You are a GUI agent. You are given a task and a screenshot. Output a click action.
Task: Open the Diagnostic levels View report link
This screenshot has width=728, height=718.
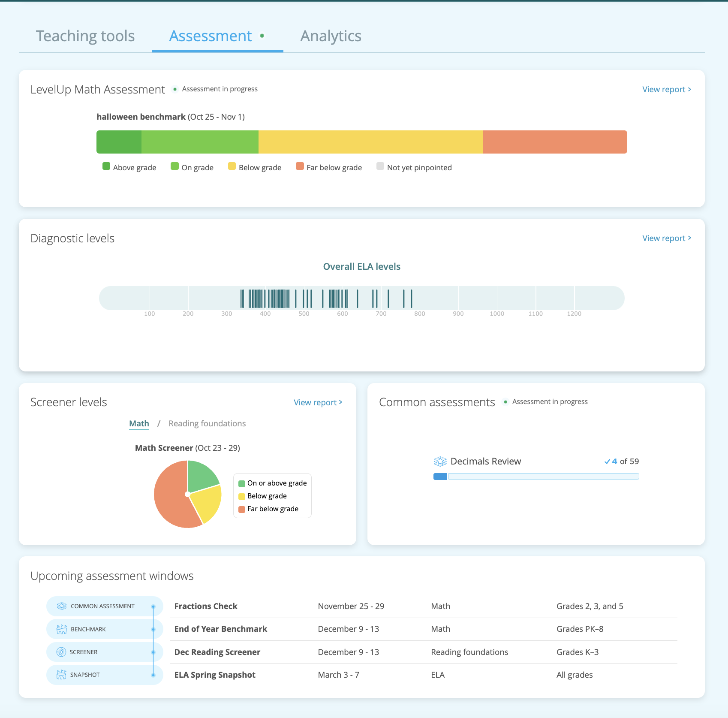point(664,238)
